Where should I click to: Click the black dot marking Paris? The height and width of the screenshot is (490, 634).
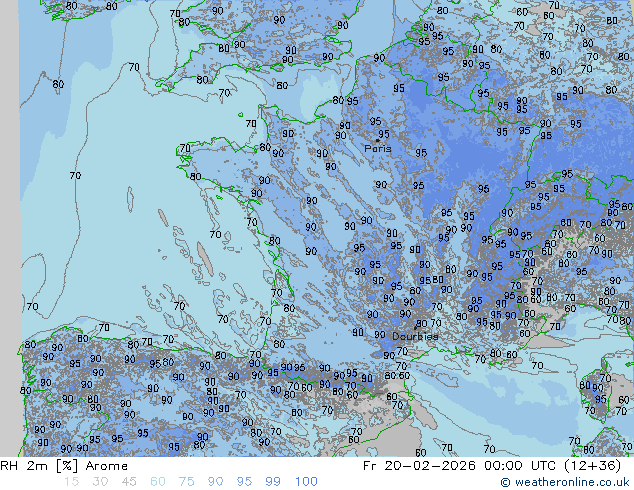[x=378, y=140]
